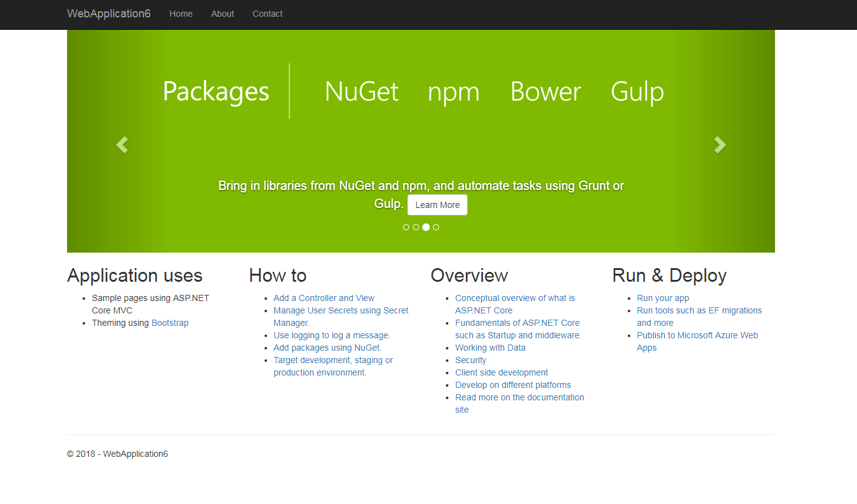Select the fourth carousel indicator dot
The height and width of the screenshot is (504, 857).
click(x=436, y=227)
